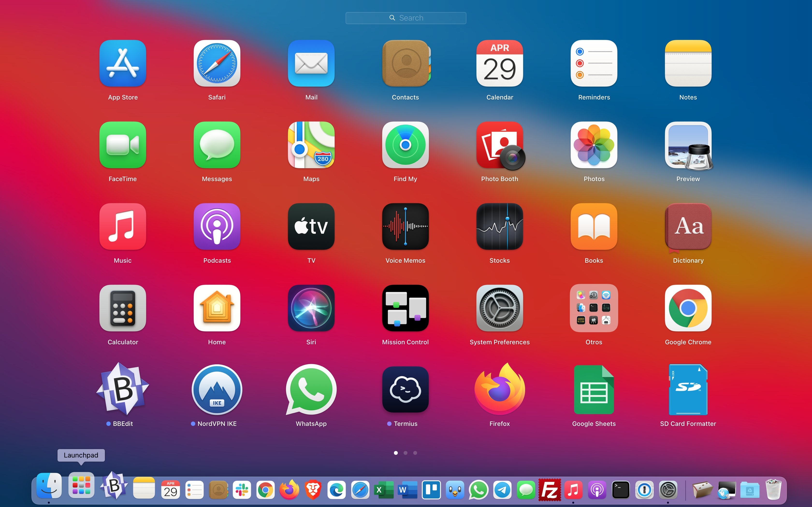This screenshot has height=507, width=812.
Task: Open the Stocks app
Action: coord(499,226)
